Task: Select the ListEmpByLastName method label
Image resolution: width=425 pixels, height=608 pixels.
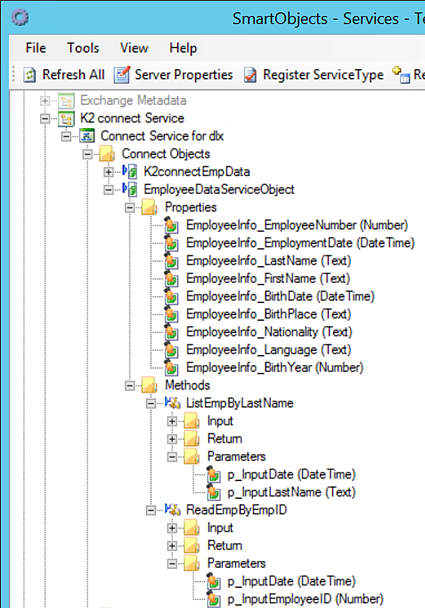Action: click(240, 403)
